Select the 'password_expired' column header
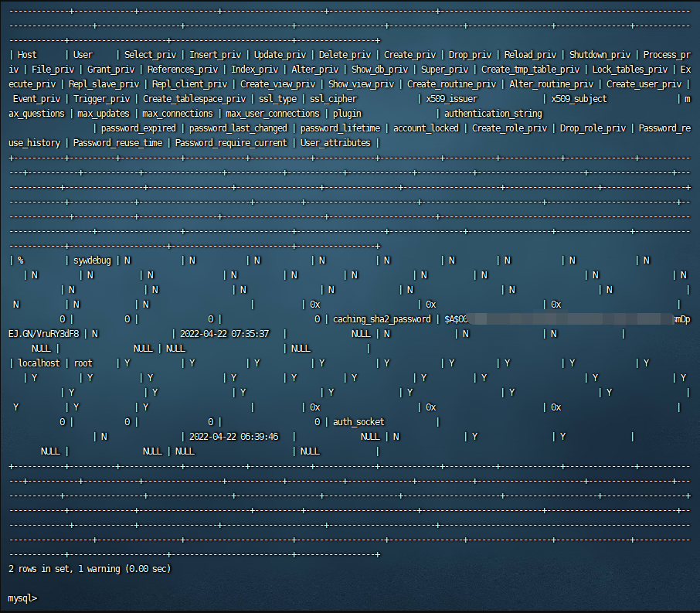 (x=138, y=128)
